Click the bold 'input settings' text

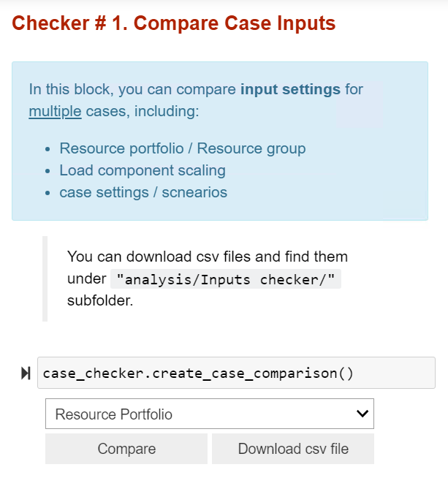(290, 89)
